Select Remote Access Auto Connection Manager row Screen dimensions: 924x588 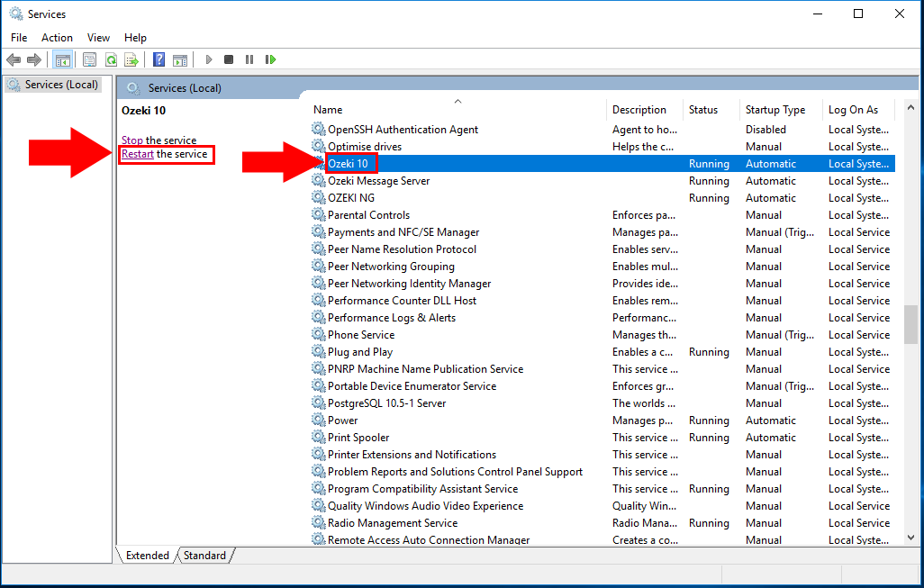(602, 539)
